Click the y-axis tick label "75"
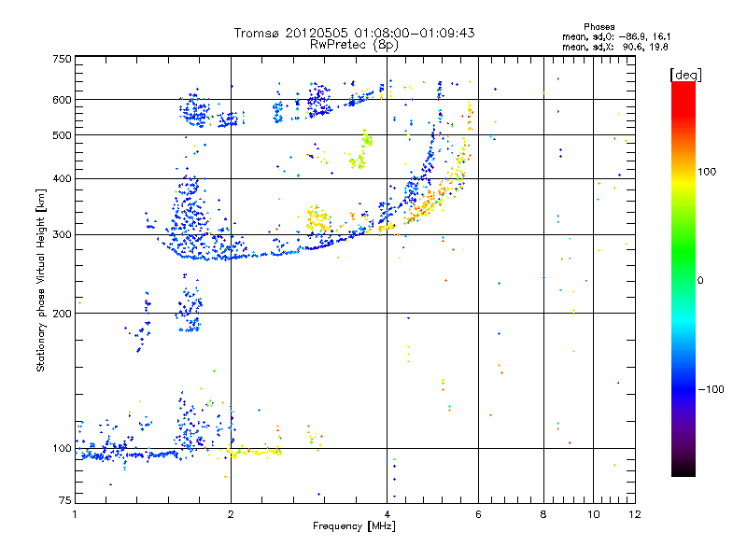 pyautogui.click(x=65, y=500)
